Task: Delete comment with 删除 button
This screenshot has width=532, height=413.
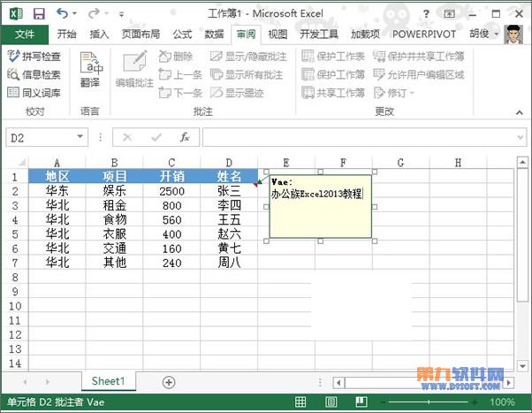Action: point(176,56)
